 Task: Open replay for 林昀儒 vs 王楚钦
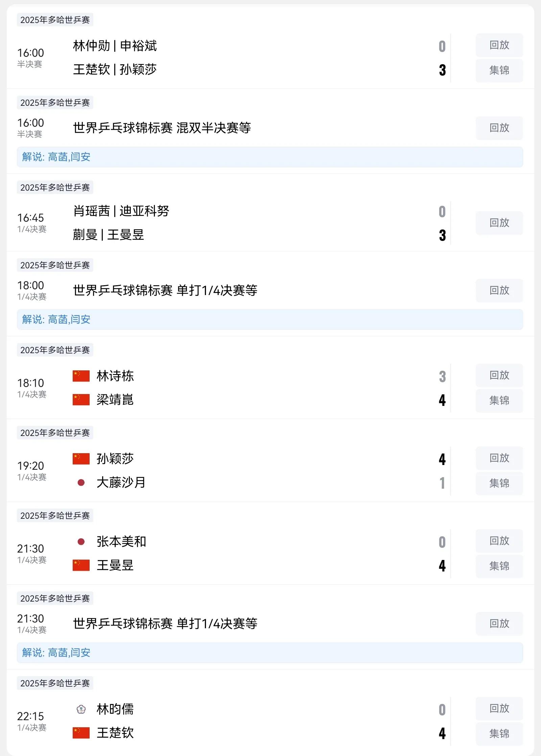point(499,708)
